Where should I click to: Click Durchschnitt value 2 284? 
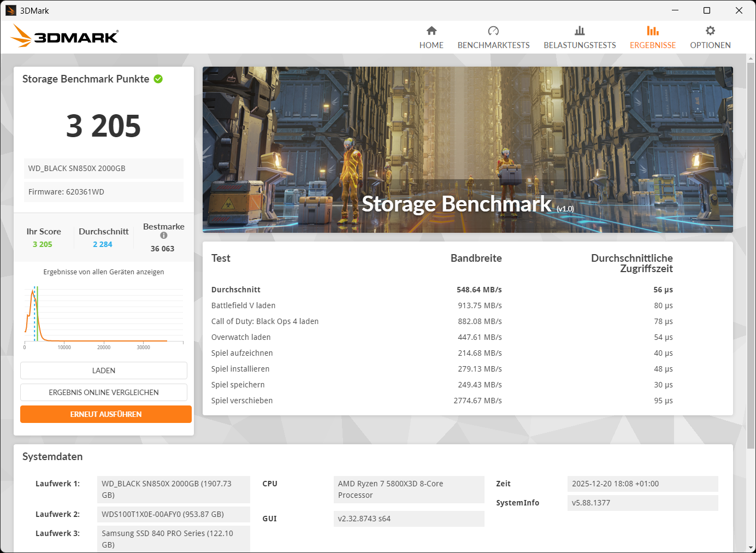(x=103, y=244)
